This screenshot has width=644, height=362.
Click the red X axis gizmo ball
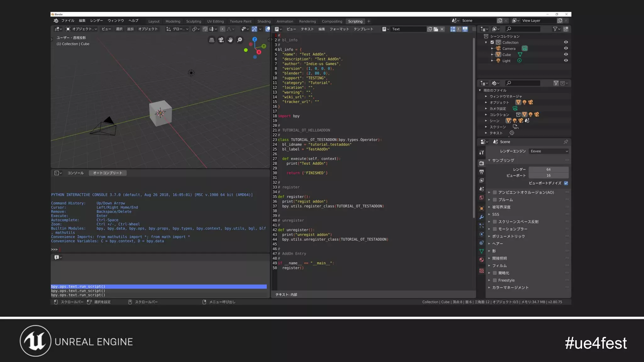(259, 52)
